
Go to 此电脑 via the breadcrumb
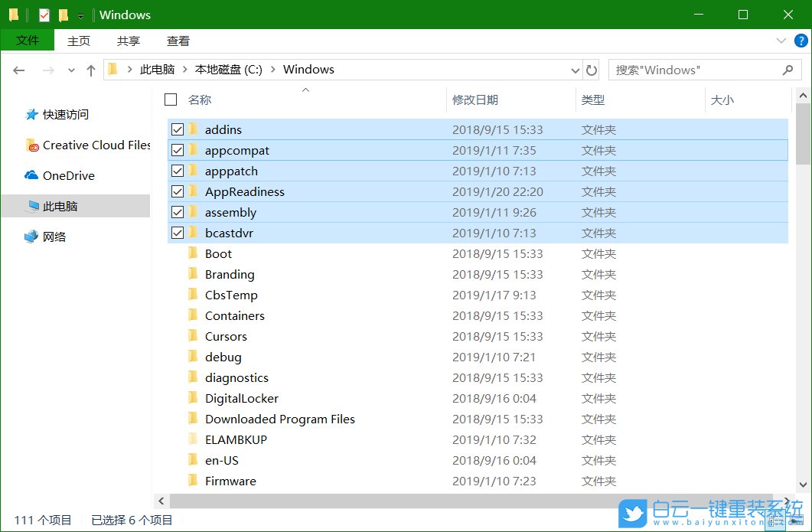pyautogui.click(x=157, y=69)
